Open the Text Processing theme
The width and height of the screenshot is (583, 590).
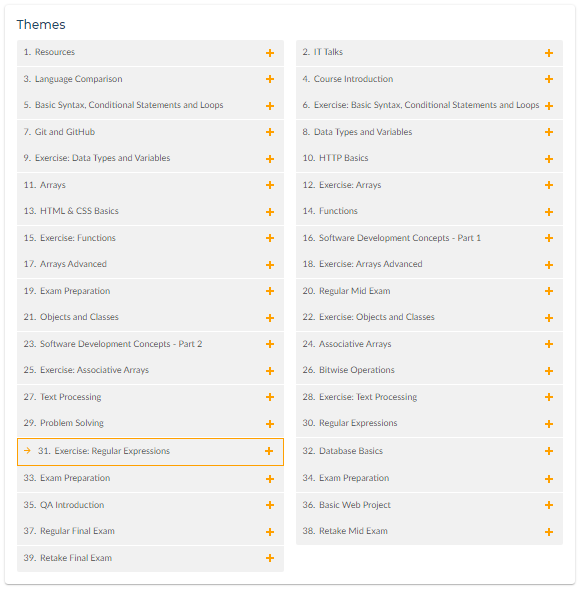(150, 397)
